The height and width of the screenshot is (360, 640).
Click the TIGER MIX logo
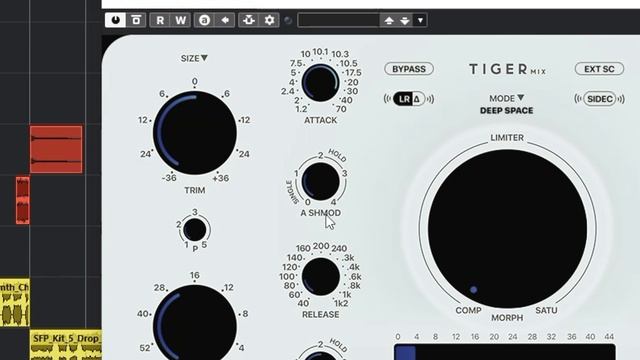click(507, 69)
